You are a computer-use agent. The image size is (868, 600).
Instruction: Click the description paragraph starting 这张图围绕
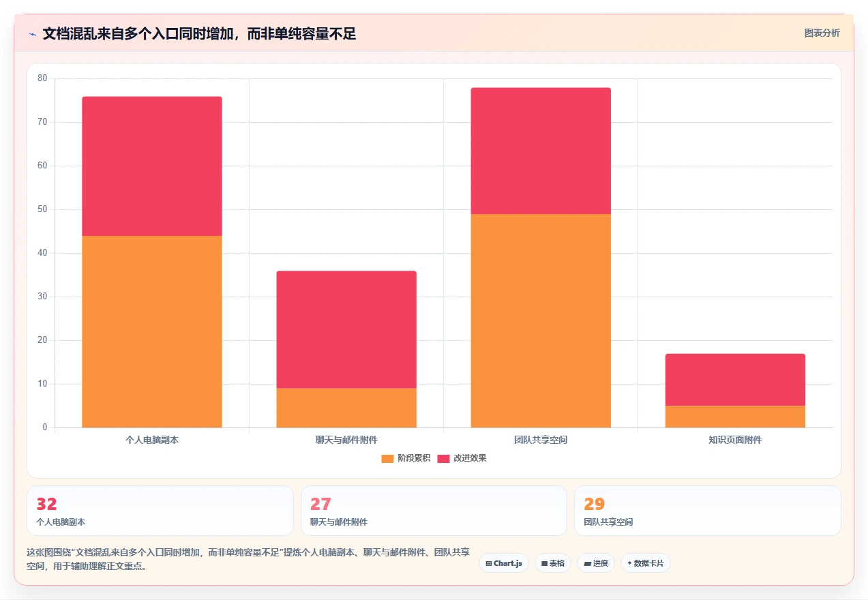pyautogui.click(x=248, y=559)
